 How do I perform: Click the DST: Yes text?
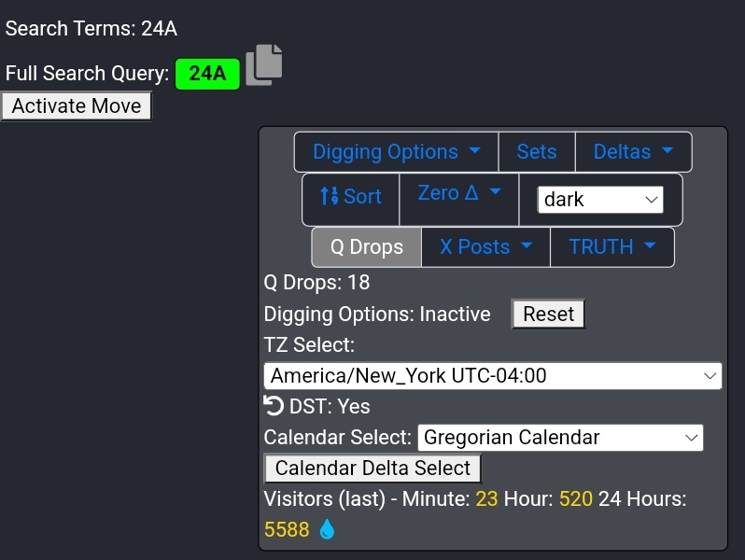tap(330, 407)
